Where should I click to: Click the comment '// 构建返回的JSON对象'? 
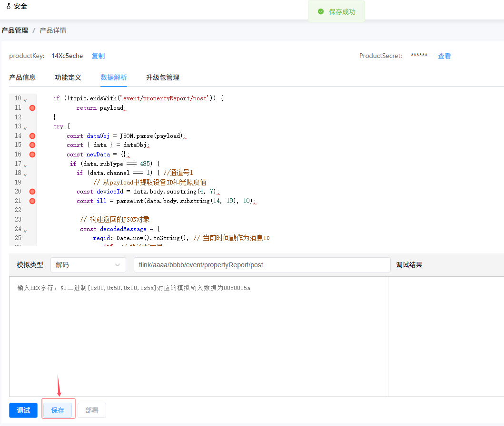[x=115, y=219]
